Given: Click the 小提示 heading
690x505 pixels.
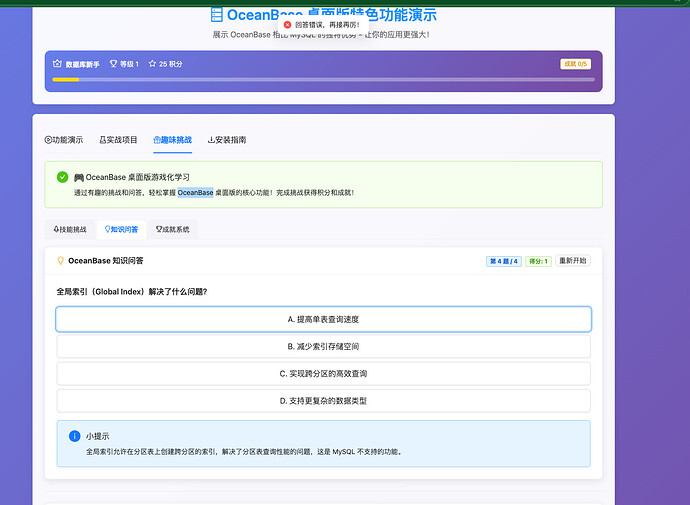Looking at the screenshot, I should point(97,436).
